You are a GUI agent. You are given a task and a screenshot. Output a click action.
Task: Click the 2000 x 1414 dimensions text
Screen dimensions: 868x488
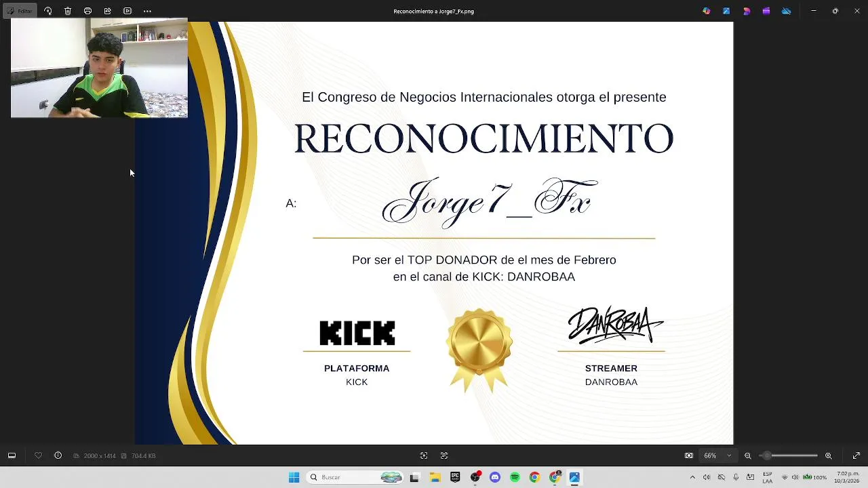tap(100, 456)
